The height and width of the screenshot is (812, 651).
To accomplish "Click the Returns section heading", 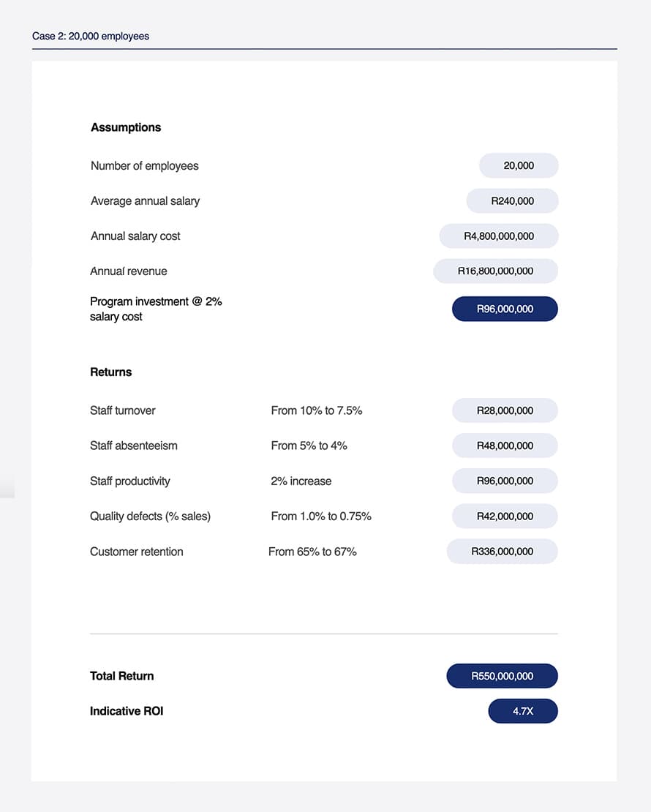I will (x=111, y=372).
